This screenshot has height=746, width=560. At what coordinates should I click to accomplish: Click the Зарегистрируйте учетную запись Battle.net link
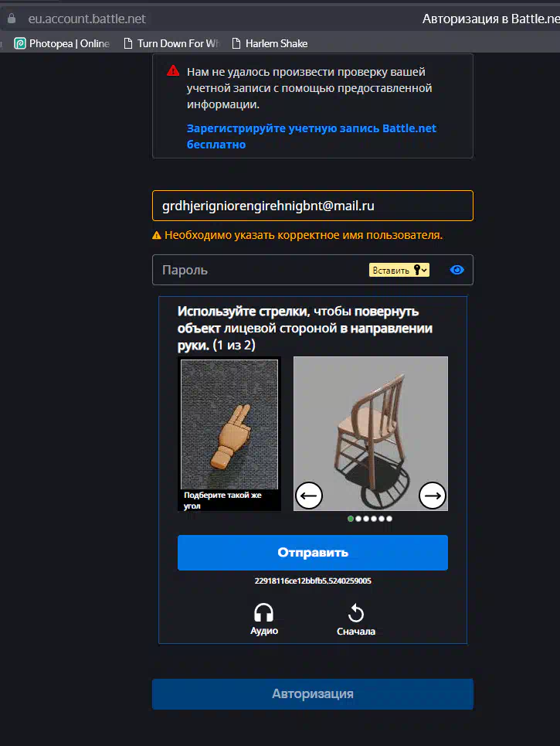[x=311, y=136]
